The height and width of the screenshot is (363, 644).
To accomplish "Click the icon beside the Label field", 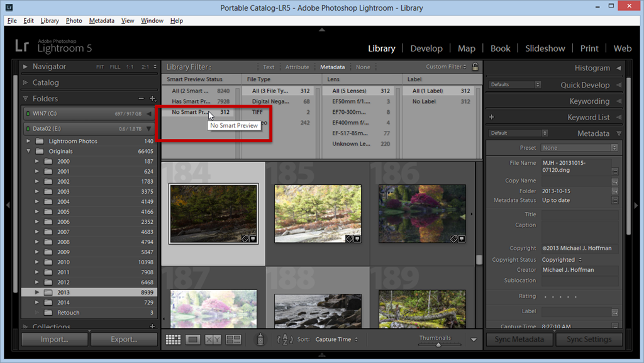I will pos(615,313).
